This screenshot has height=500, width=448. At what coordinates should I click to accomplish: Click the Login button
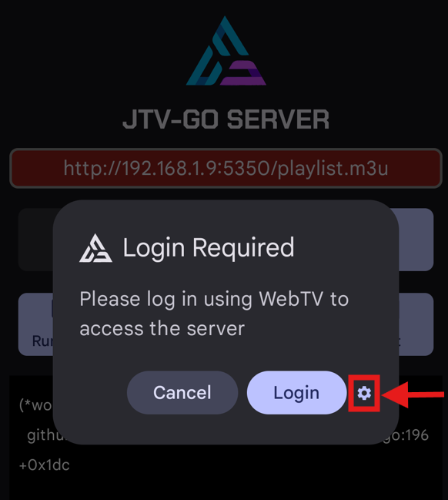tap(296, 393)
